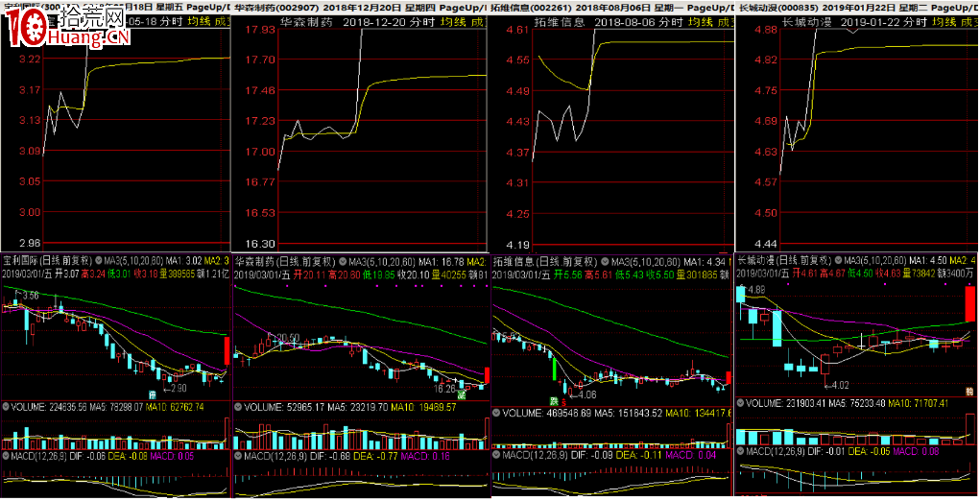Click MA10: 62762.74 volume value

[x=175, y=407]
